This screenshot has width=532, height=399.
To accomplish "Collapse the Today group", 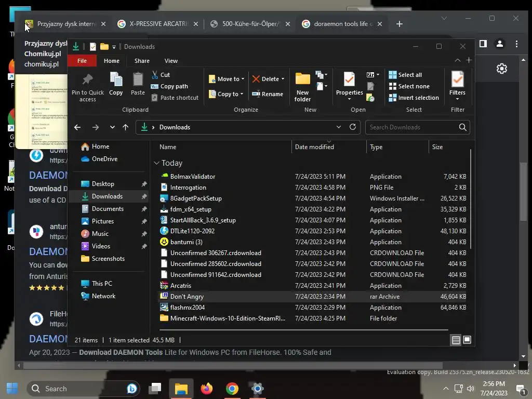I will point(156,163).
